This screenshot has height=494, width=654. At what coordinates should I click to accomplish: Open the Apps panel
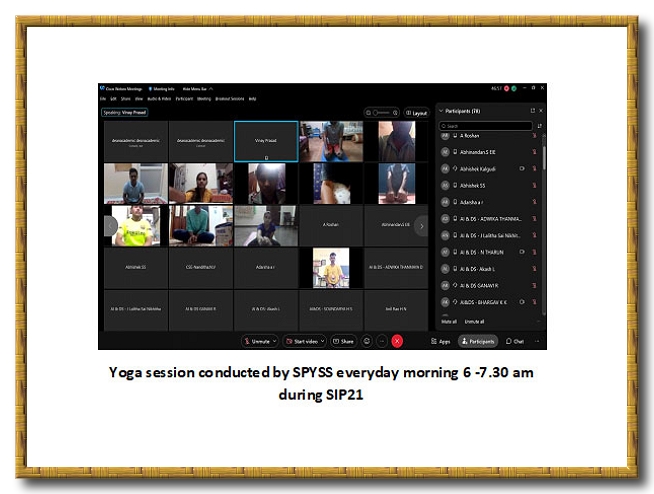click(441, 341)
